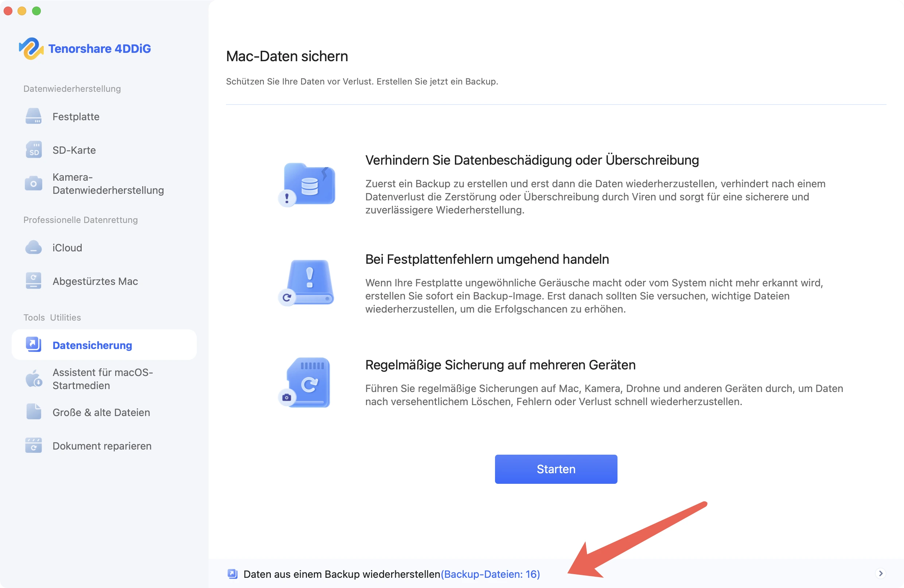
Task: Select Große & alte Dateien
Action: [104, 412]
